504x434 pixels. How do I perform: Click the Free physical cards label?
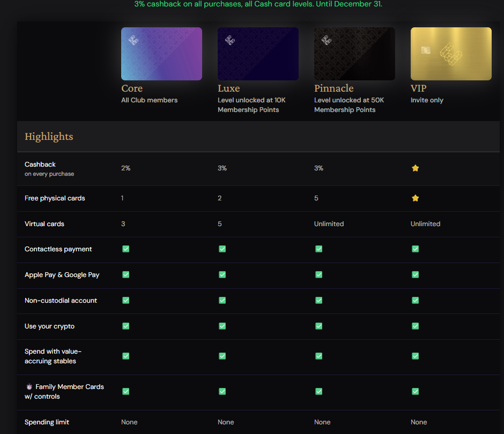55,198
